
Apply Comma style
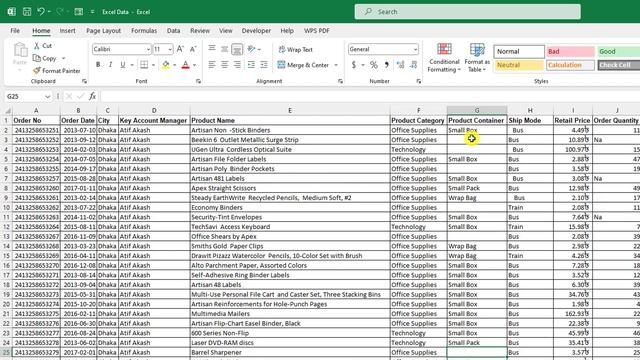[387, 65]
